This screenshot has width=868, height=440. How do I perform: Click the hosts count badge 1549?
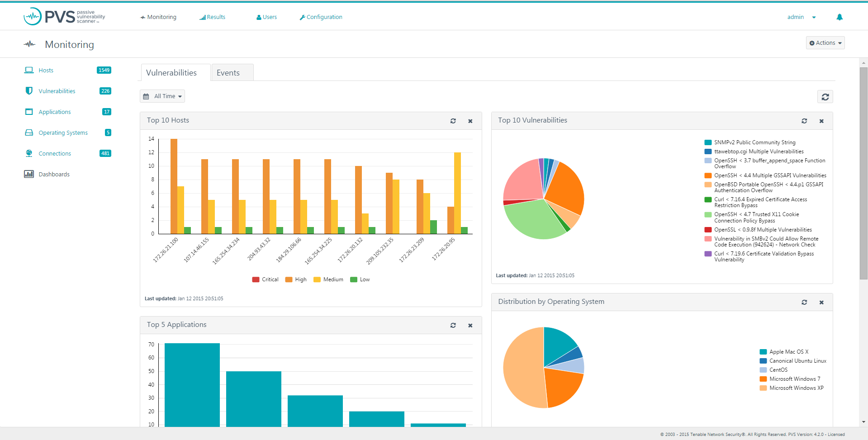point(104,70)
